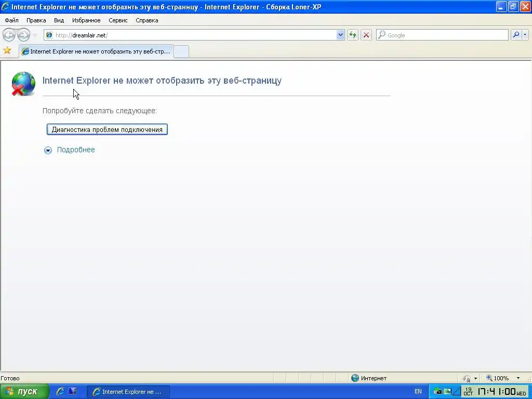This screenshot has width=532, height=399.
Task: Open Favorites Center via the star icon
Action: 7,51
